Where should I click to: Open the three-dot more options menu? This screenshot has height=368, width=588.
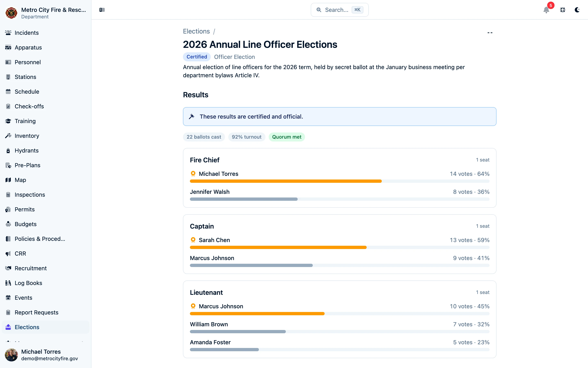490,33
